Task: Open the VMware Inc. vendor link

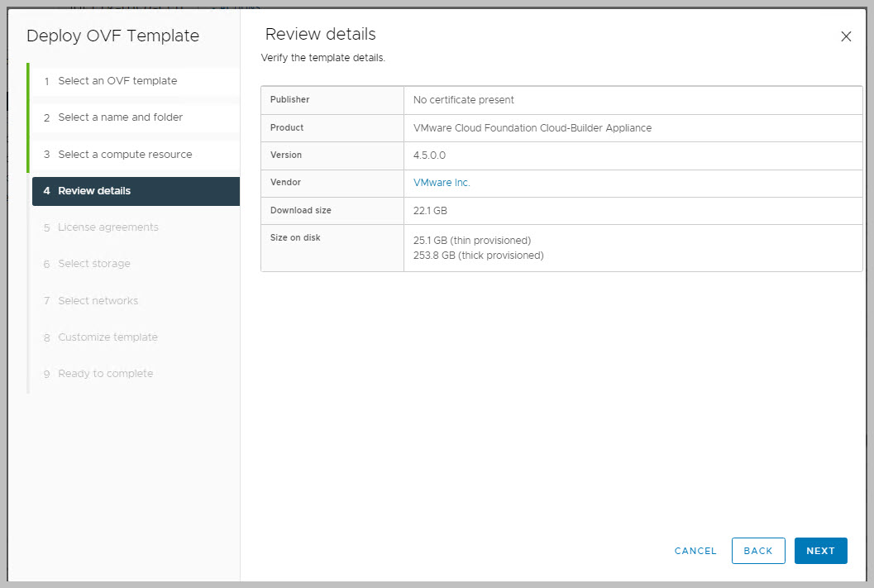Action: 442,183
